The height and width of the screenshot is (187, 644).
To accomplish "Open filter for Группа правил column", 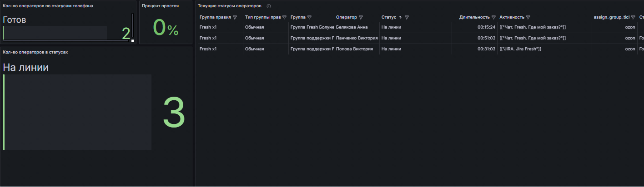I will [235, 17].
